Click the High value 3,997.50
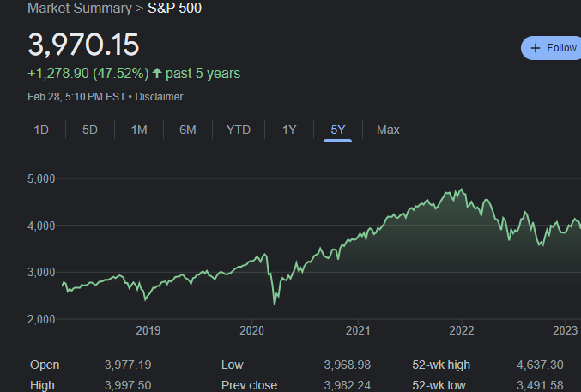The height and width of the screenshot is (392, 581). 128,385
